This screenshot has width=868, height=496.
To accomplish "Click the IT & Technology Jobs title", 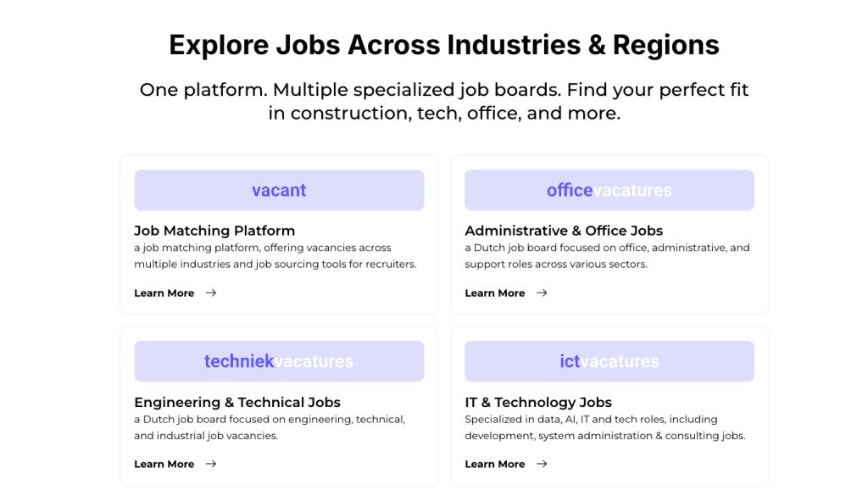I will pyautogui.click(x=538, y=403).
